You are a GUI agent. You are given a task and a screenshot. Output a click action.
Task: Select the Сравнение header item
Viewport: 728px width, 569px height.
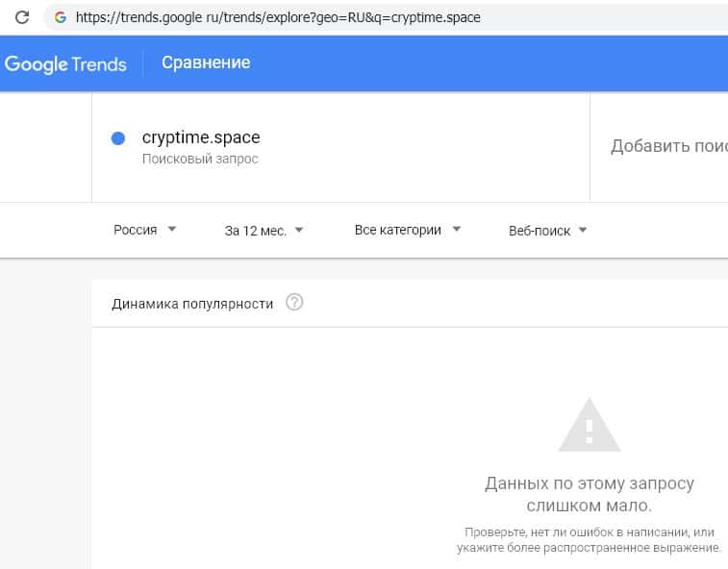click(206, 62)
